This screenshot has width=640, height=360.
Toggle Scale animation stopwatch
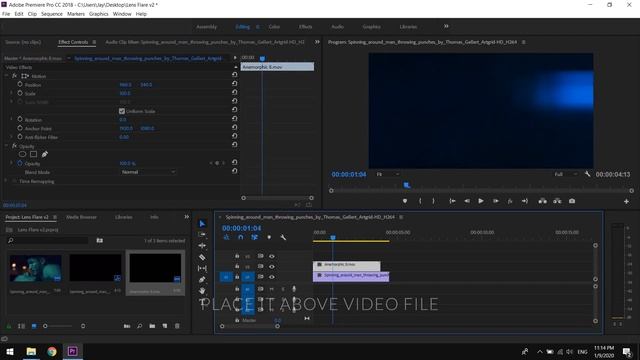(x=20, y=93)
